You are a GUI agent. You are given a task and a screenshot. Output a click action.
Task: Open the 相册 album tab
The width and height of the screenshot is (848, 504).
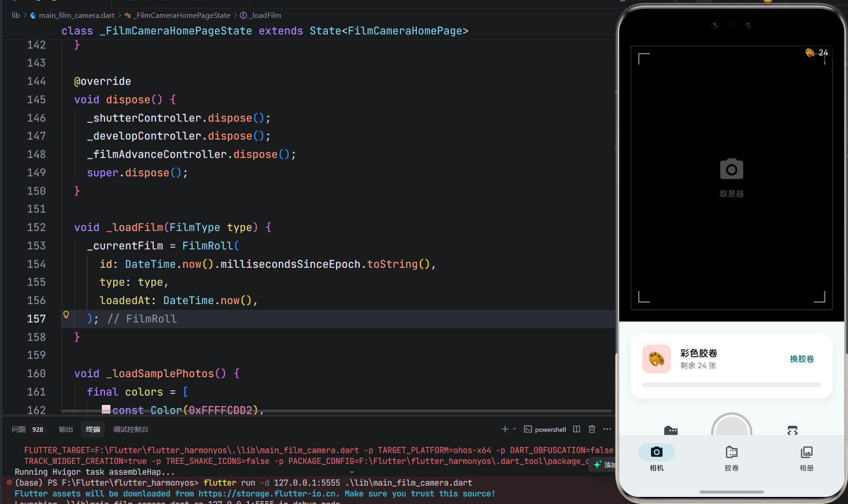point(806,457)
